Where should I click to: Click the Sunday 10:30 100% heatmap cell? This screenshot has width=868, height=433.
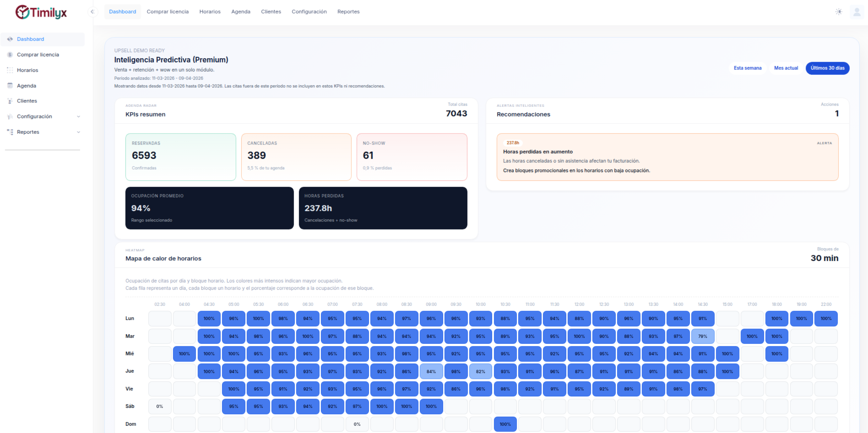[x=505, y=424]
